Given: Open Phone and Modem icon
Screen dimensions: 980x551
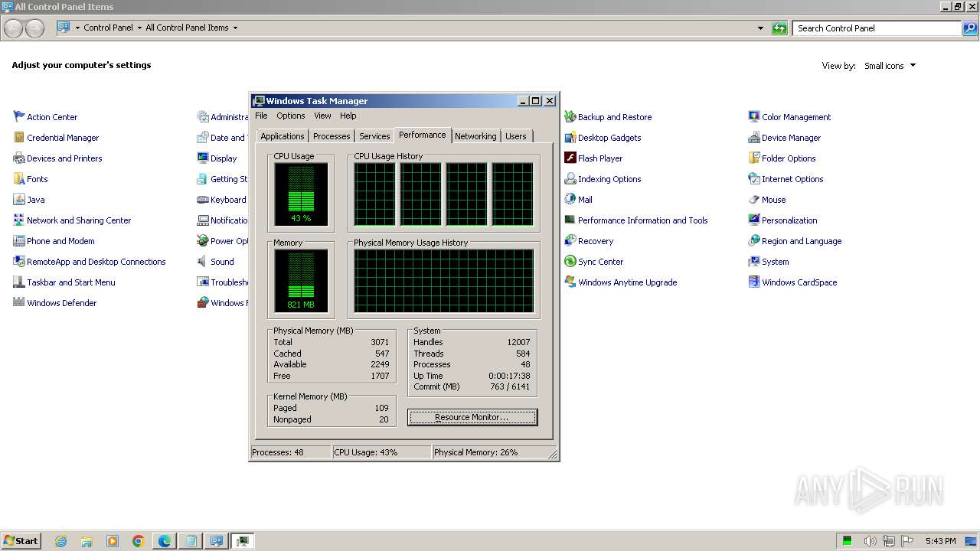Looking at the screenshot, I should 19,240.
